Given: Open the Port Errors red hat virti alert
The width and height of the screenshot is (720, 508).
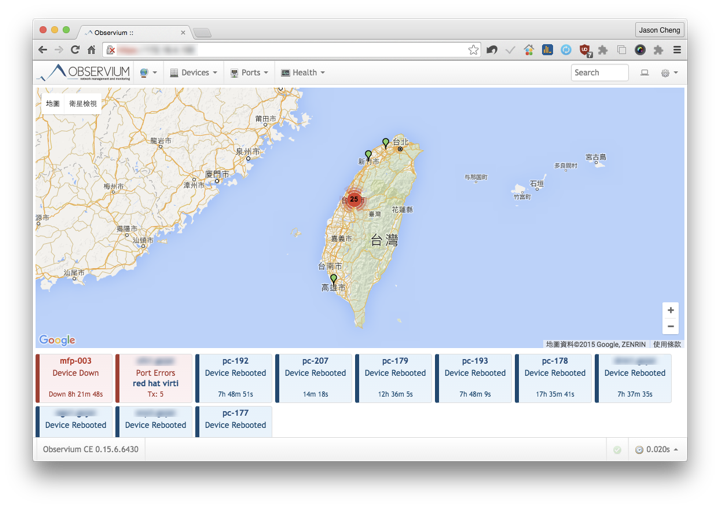Looking at the screenshot, I should tap(154, 378).
